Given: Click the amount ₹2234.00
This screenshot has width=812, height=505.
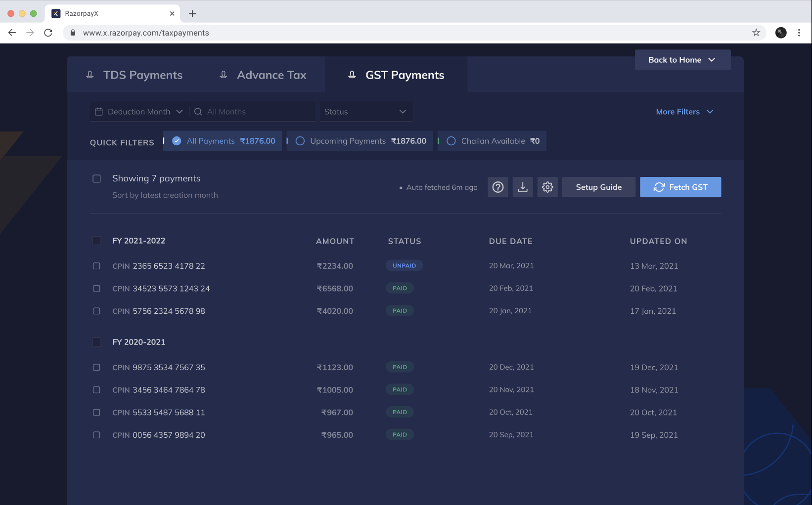Looking at the screenshot, I should 335,266.
